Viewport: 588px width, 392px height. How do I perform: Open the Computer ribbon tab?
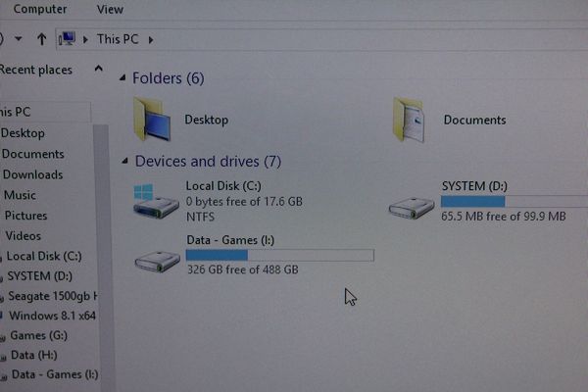(x=40, y=9)
